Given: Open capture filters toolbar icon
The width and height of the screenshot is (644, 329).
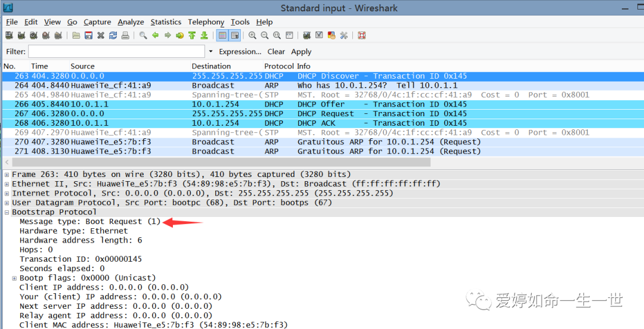Looking at the screenshot, I should (306, 36).
